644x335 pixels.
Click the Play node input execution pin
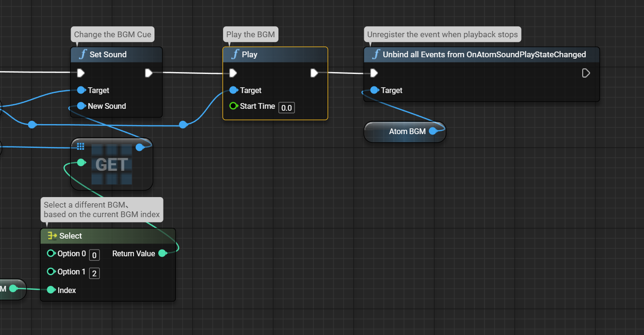[x=233, y=73]
